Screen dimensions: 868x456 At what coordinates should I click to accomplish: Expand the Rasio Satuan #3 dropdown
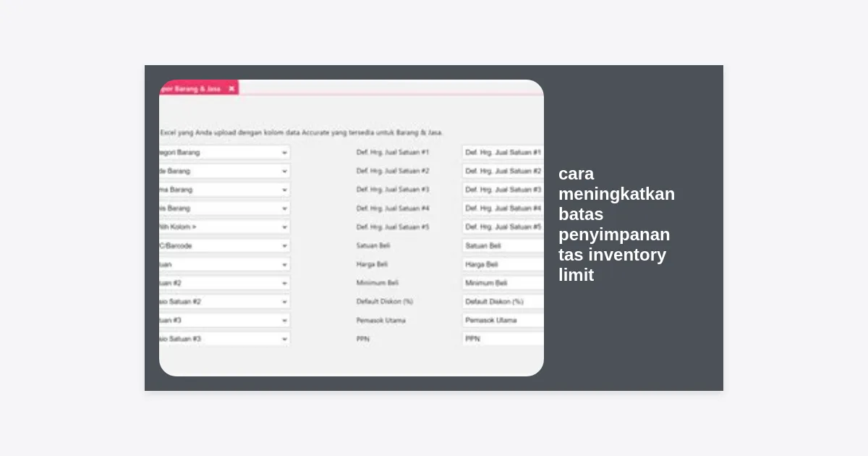pyautogui.click(x=284, y=339)
